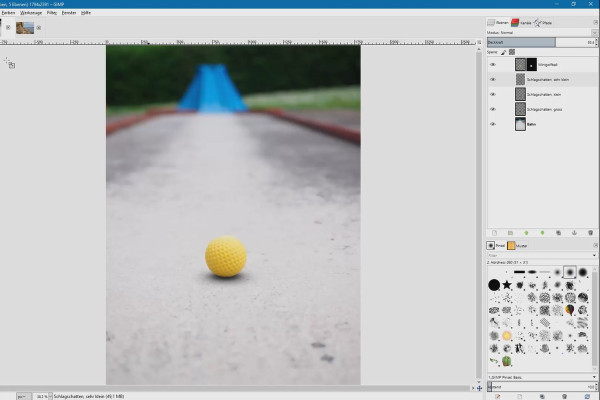This screenshot has height=400, width=600.
Task: Switch to the beach image thumbnail tab
Action: [25, 28]
